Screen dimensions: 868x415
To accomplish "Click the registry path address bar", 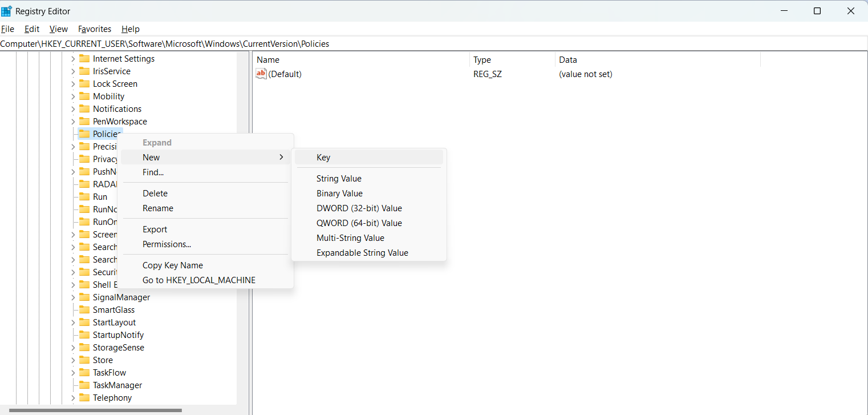I will 433,44.
